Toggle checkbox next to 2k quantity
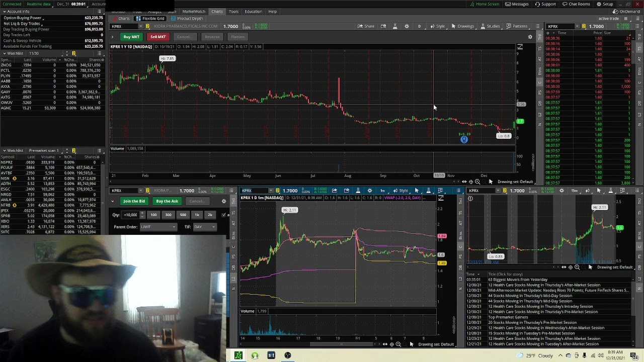The height and width of the screenshot is (362, 644). click(x=223, y=215)
